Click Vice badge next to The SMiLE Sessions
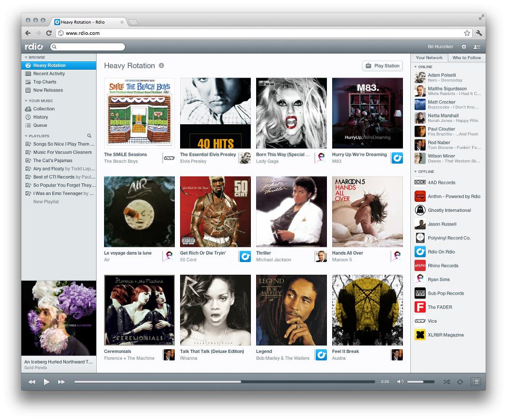The image size is (507, 420). click(x=169, y=158)
